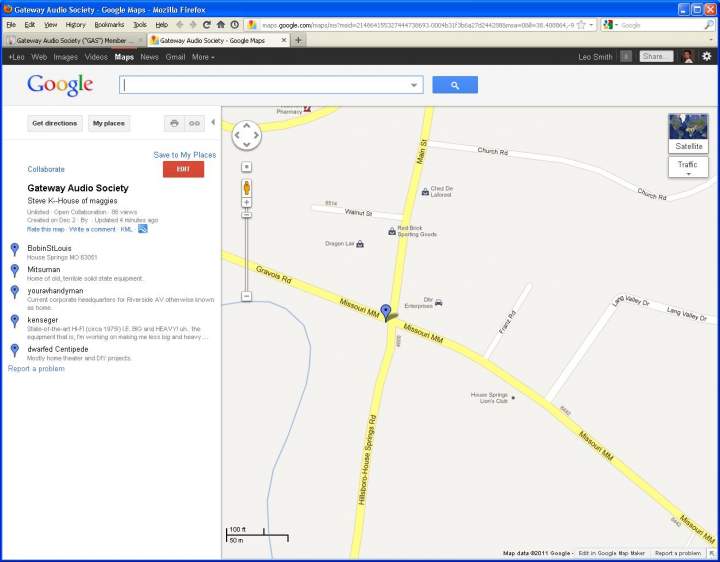Bookmark this page with star icon
Image resolution: width=720 pixels, height=562 pixels.
click(581, 25)
